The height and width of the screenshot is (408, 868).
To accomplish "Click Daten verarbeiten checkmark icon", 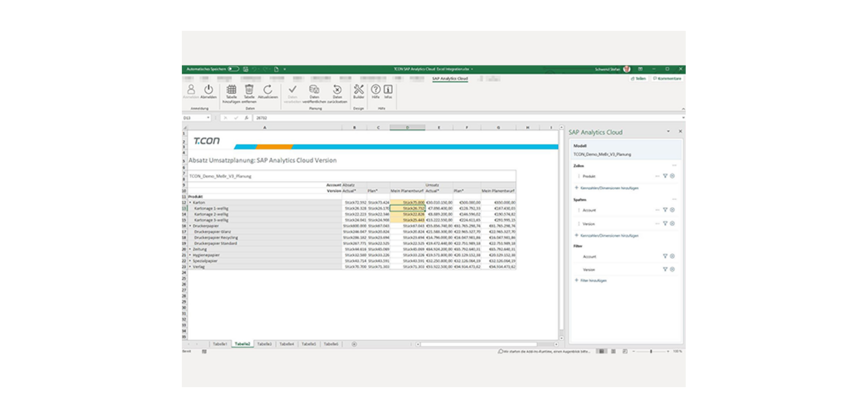I will pyautogui.click(x=293, y=89).
